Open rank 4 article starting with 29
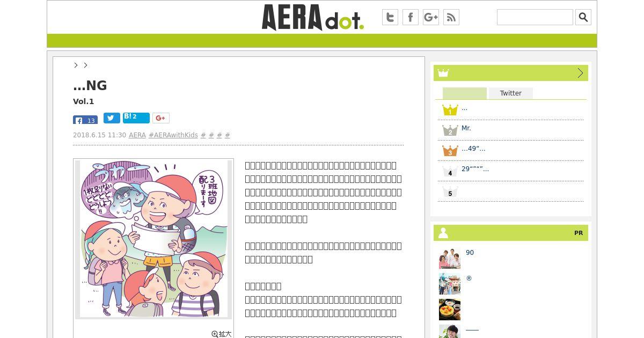644x338 pixels. (475, 169)
